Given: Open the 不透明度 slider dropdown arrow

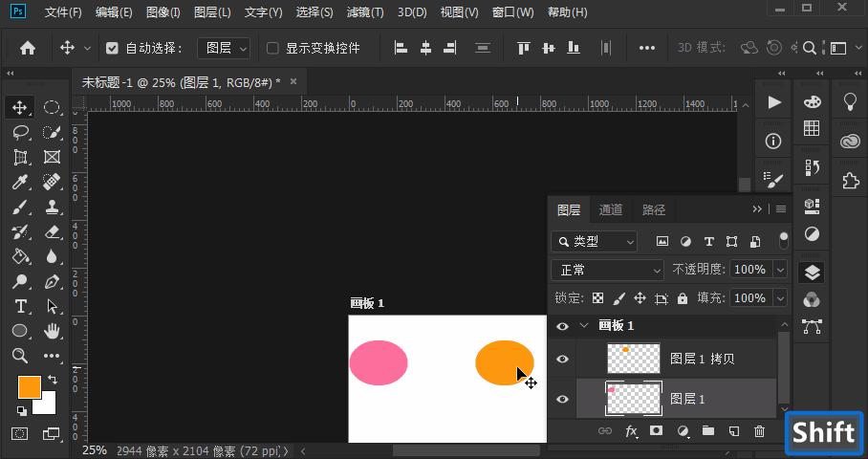Looking at the screenshot, I should click(781, 270).
